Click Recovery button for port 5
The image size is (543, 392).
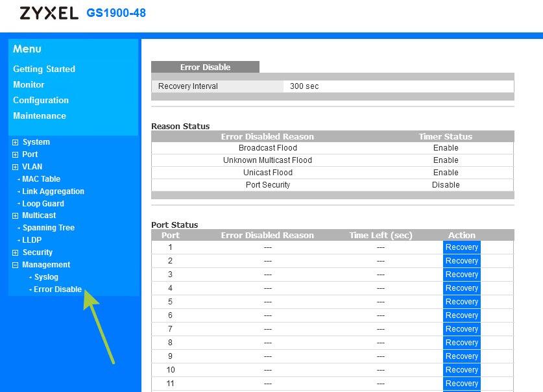pyautogui.click(x=462, y=302)
